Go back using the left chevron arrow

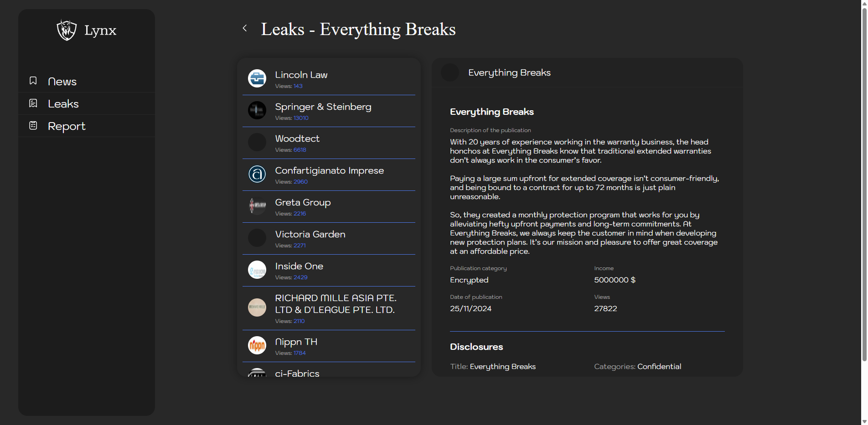[x=245, y=28]
